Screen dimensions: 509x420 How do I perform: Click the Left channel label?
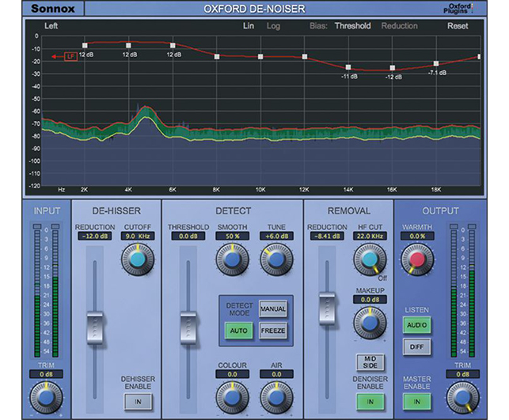51,26
